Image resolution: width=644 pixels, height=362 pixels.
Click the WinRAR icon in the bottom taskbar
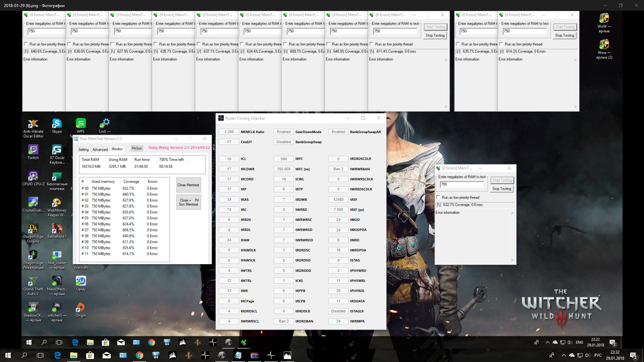(254, 355)
